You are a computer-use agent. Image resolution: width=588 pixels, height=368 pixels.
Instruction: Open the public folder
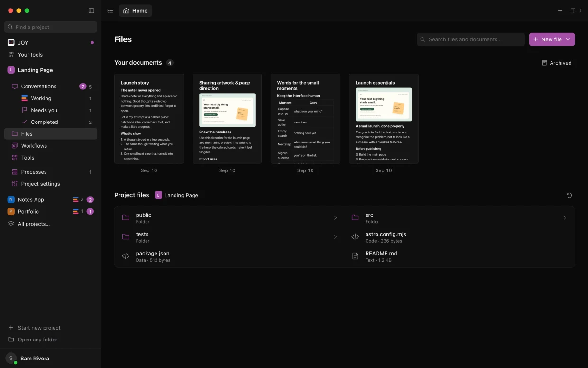(x=230, y=218)
